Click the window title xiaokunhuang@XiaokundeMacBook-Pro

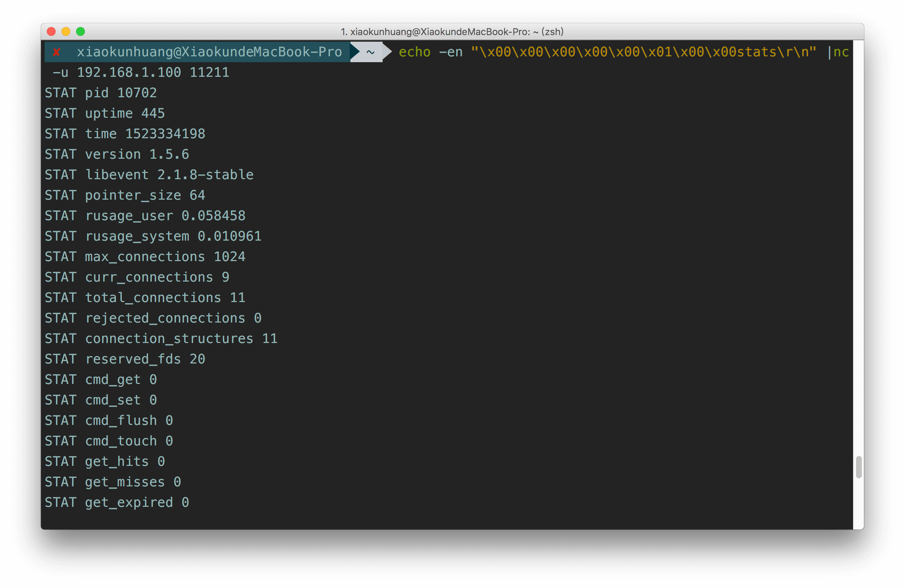452,31
